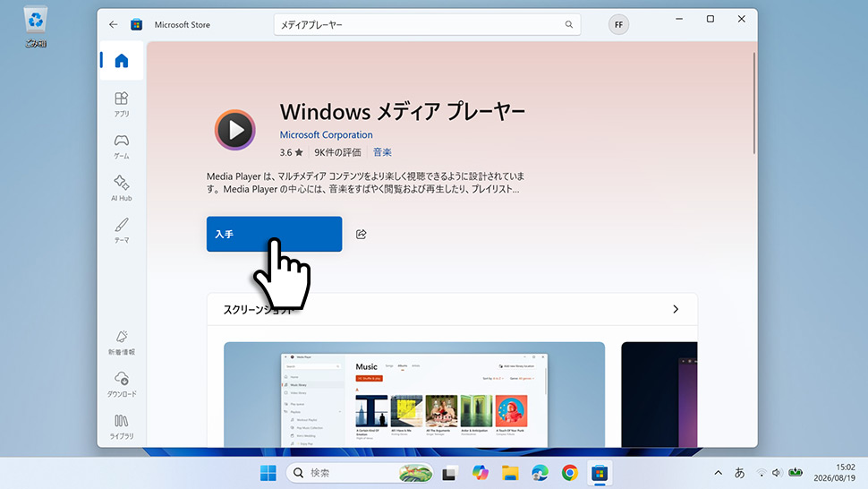This screenshot has width=868, height=489.
Task: Click the あ IME input indicator
Action: tap(739, 473)
